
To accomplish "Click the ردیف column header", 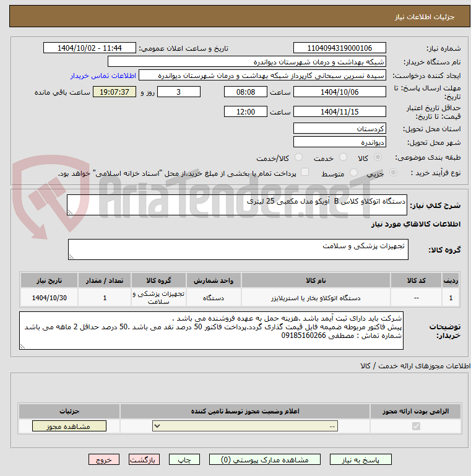I will [x=451, y=280].
